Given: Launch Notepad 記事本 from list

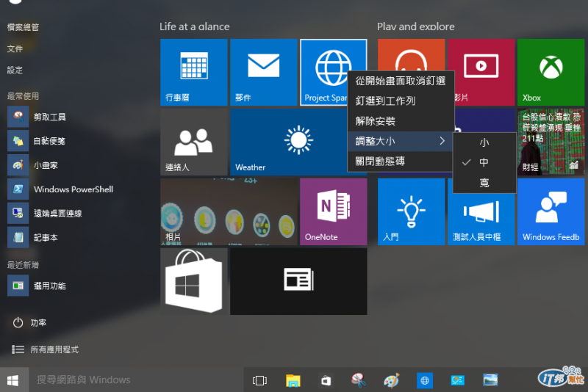Looking at the screenshot, I should pos(34,237).
